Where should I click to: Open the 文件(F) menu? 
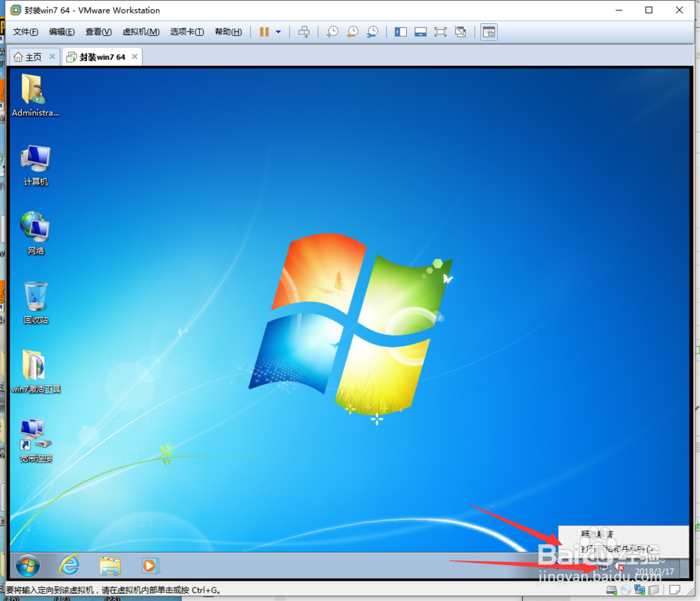pyautogui.click(x=25, y=32)
